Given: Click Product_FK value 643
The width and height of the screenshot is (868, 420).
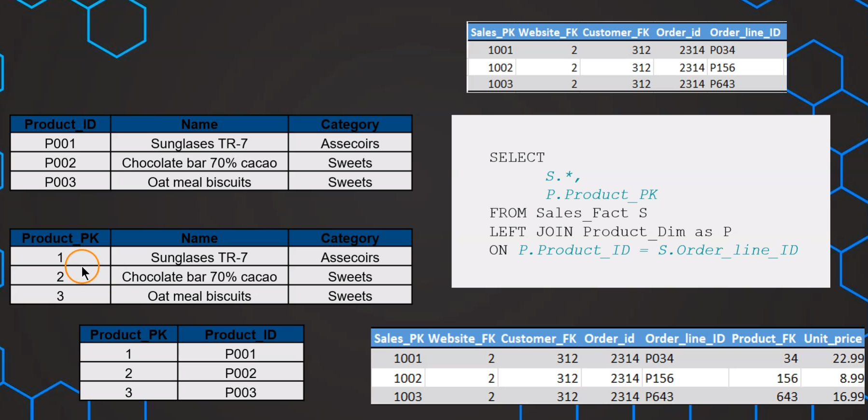Looking at the screenshot, I should (787, 397).
